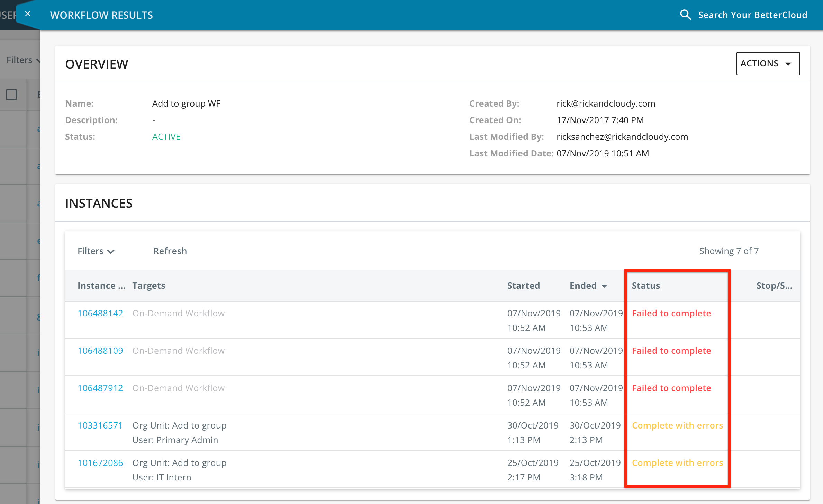Click the Started column header
This screenshot has height=504, width=823.
coord(523,285)
